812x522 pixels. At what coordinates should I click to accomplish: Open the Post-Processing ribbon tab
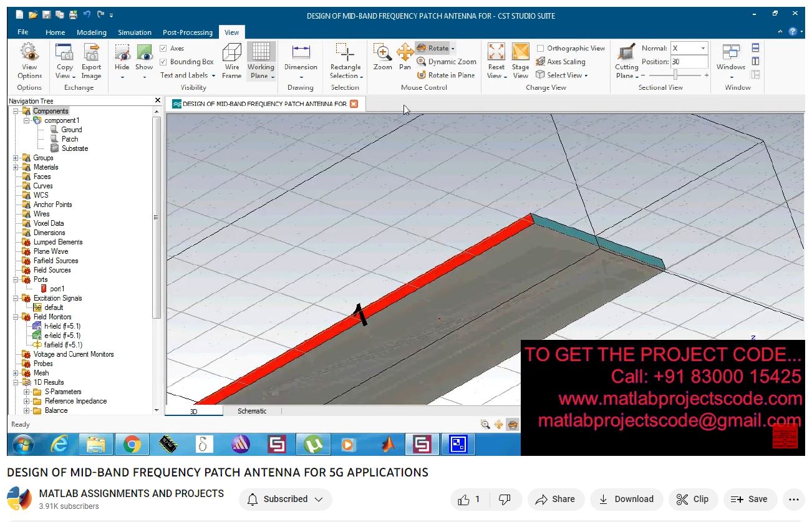(x=187, y=32)
